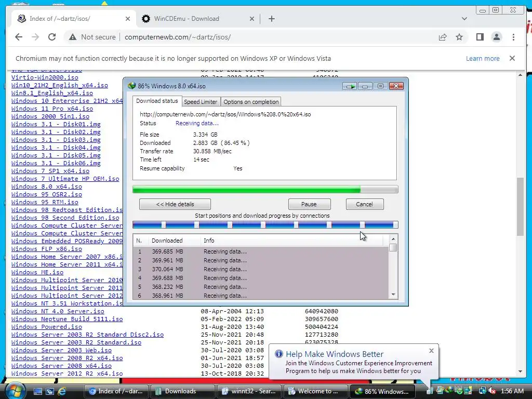Viewport: 532px width, 399px height.
Task: Click the Windows Start orb
Action: click(15, 391)
